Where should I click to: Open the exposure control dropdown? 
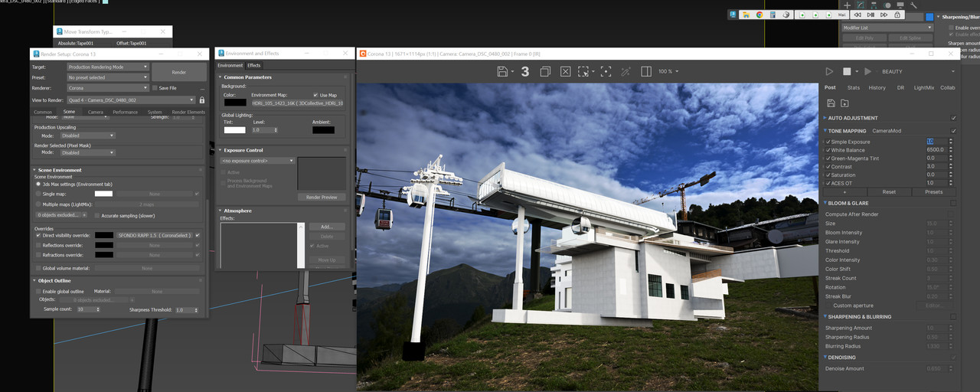[257, 161]
